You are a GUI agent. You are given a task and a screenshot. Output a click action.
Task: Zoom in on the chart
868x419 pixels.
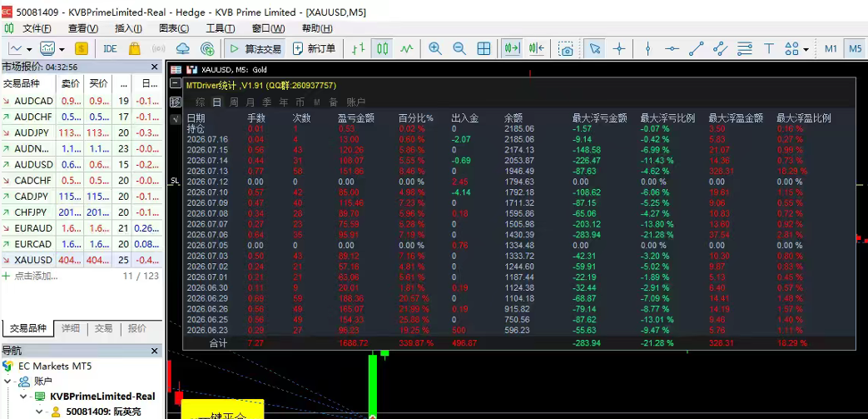[435, 49]
